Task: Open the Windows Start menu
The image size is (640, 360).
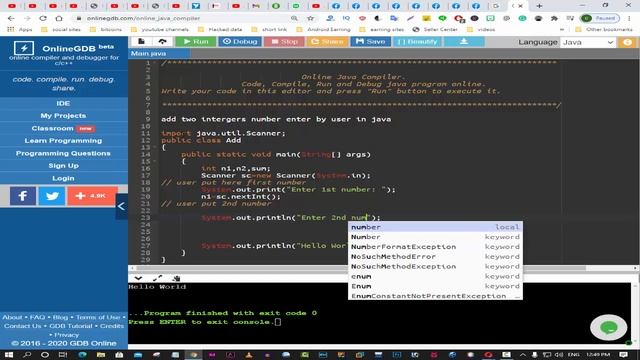Action: pos(8,355)
